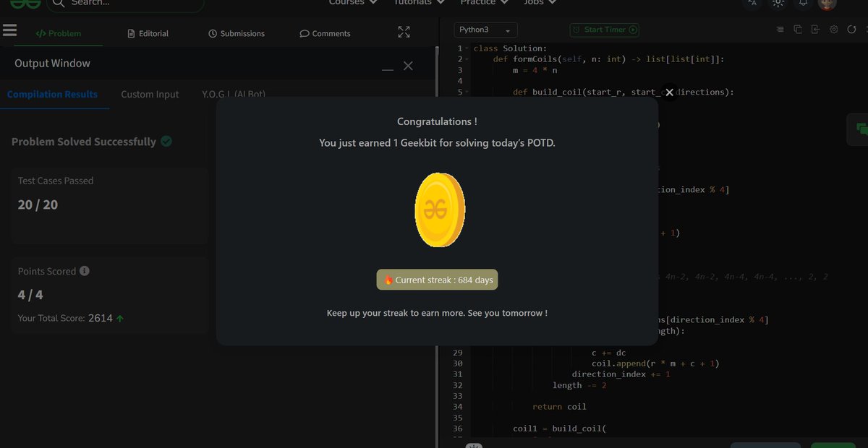Screen dimensions: 868x448
Task: Open the Python3 language dropdown
Action: pyautogui.click(x=485, y=30)
